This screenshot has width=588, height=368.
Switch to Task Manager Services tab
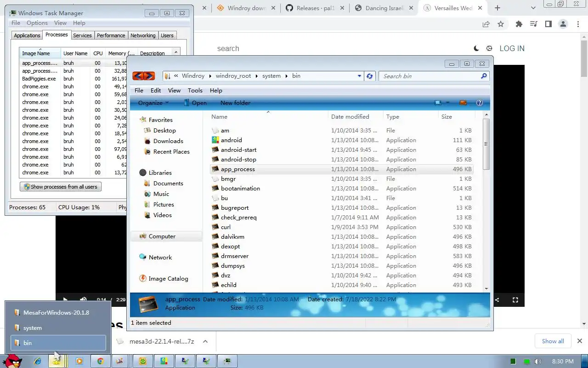coord(82,35)
